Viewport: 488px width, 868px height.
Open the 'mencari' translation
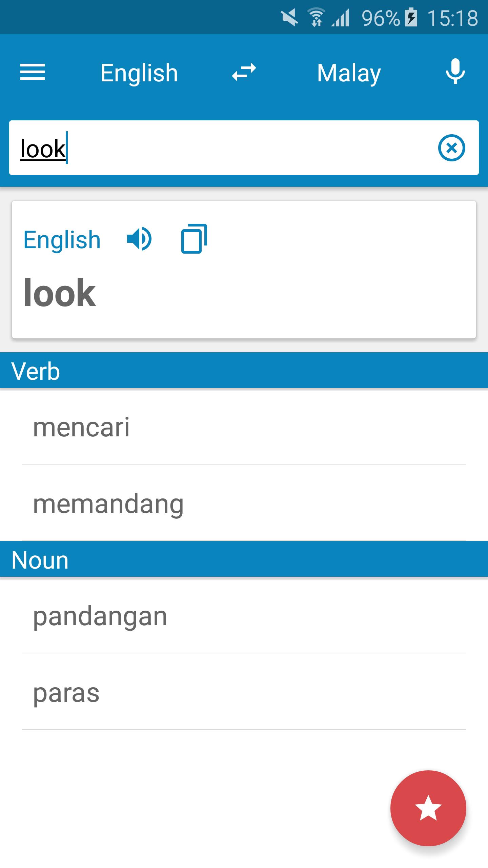81,427
